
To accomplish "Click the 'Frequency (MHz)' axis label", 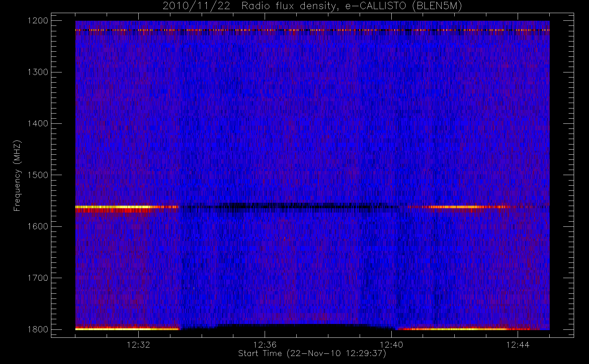I will [17, 175].
